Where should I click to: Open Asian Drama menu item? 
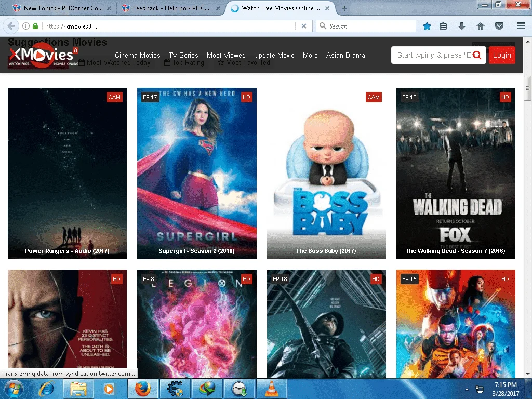[x=345, y=55]
